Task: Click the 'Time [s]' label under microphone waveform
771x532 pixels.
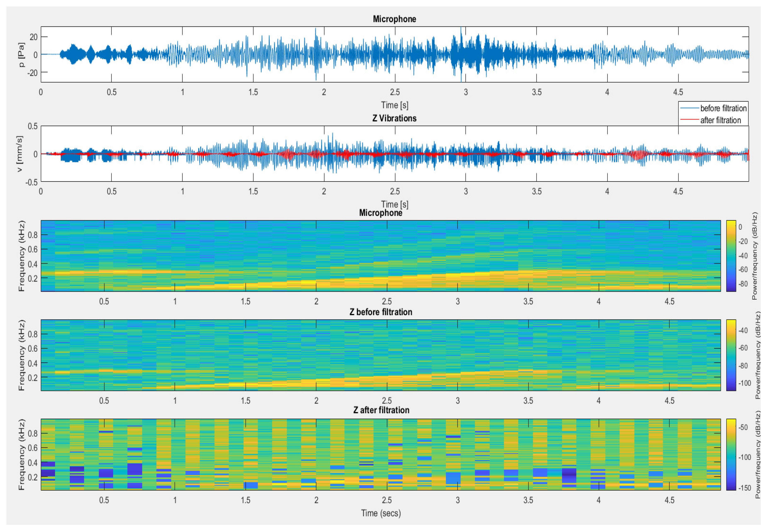Action: pos(394,105)
